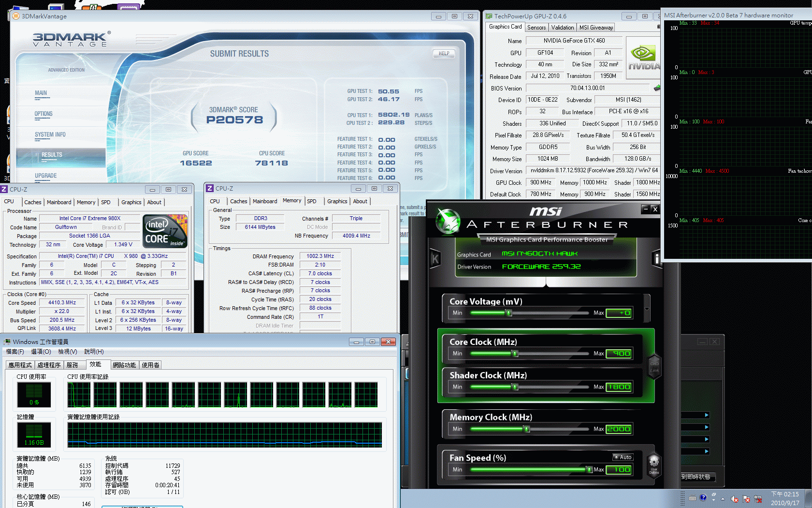Image resolution: width=812 pixels, height=508 pixels.
Task: Click the Shader Clock value field 1800
Action: [x=619, y=387]
